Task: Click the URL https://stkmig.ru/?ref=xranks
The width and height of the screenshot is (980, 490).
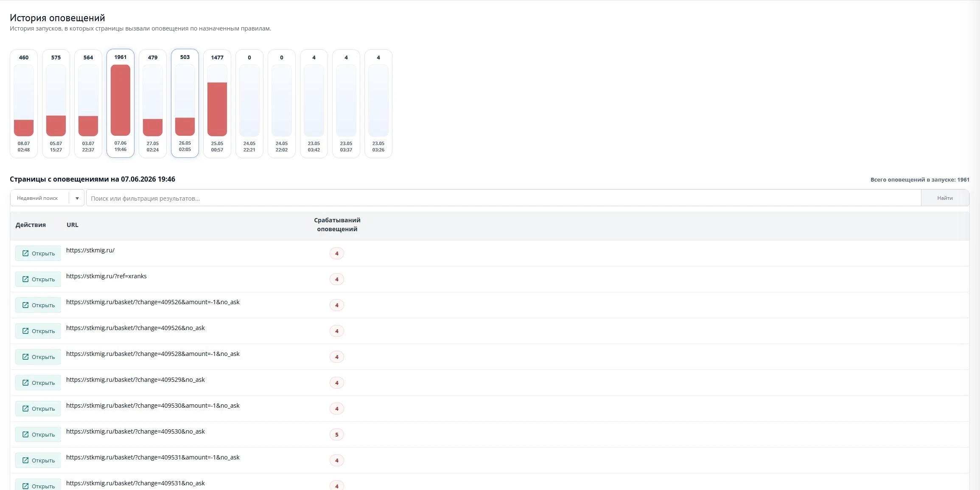Action: [x=106, y=276]
